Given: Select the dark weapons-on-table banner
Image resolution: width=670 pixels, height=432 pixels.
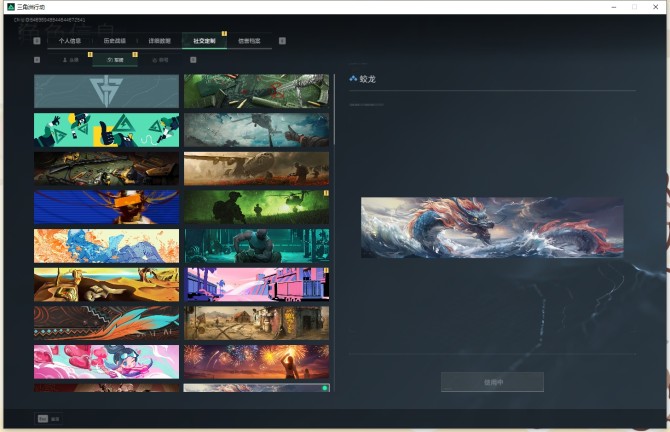Looking at the screenshot, I should click(106, 169).
